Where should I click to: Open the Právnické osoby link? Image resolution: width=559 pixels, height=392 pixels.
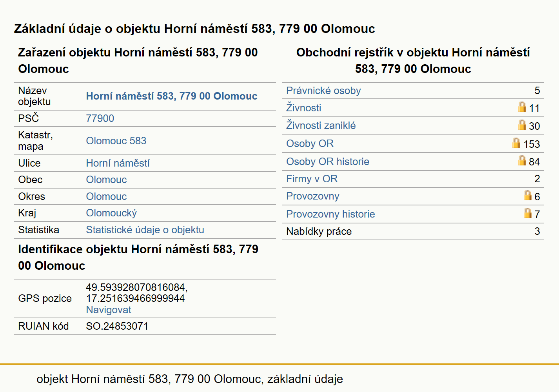323,91
